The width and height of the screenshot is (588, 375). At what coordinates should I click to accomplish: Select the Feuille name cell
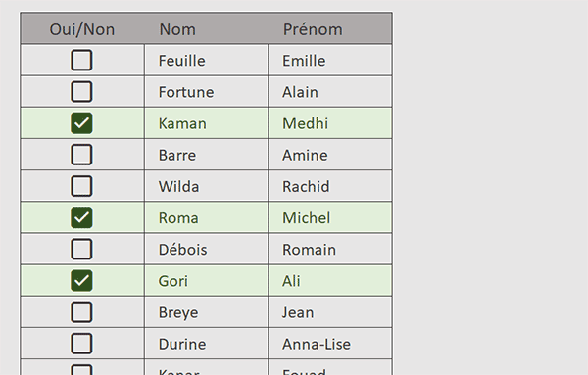click(x=206, y=61)
